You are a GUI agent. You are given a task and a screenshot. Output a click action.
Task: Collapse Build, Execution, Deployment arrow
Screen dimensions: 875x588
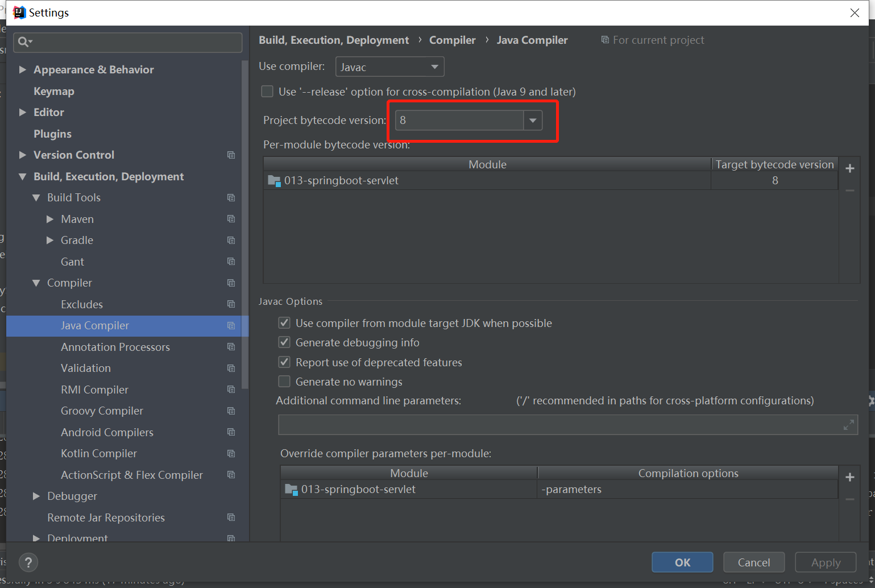[23, 176]
